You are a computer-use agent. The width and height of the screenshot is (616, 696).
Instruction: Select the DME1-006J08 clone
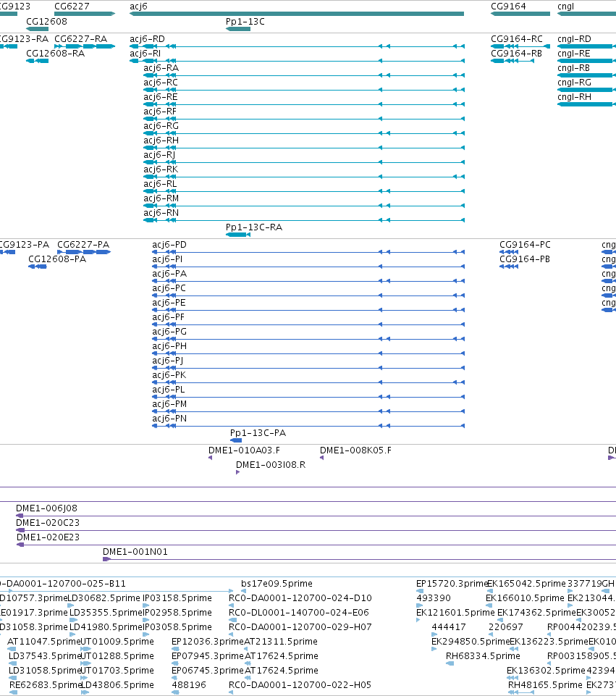[46, 508]
